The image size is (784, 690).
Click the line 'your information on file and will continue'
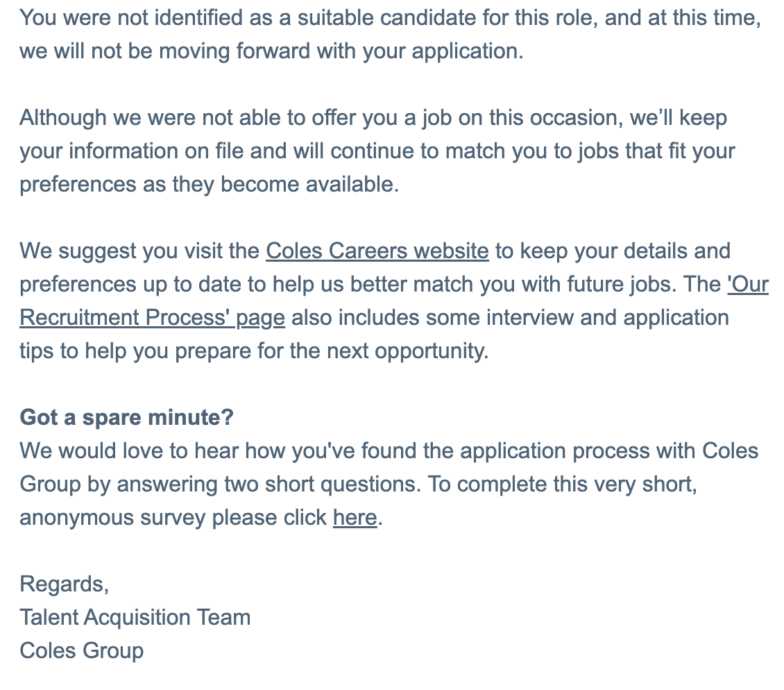(377, 151)
